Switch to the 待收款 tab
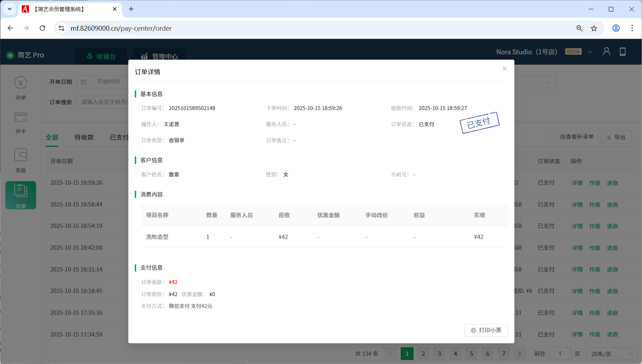642x364 pixels. pyautogui.click(x=84, y=137)
